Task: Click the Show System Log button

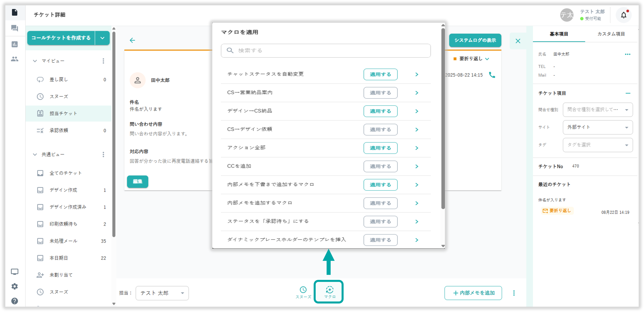Action: click(x=475, y=40)
